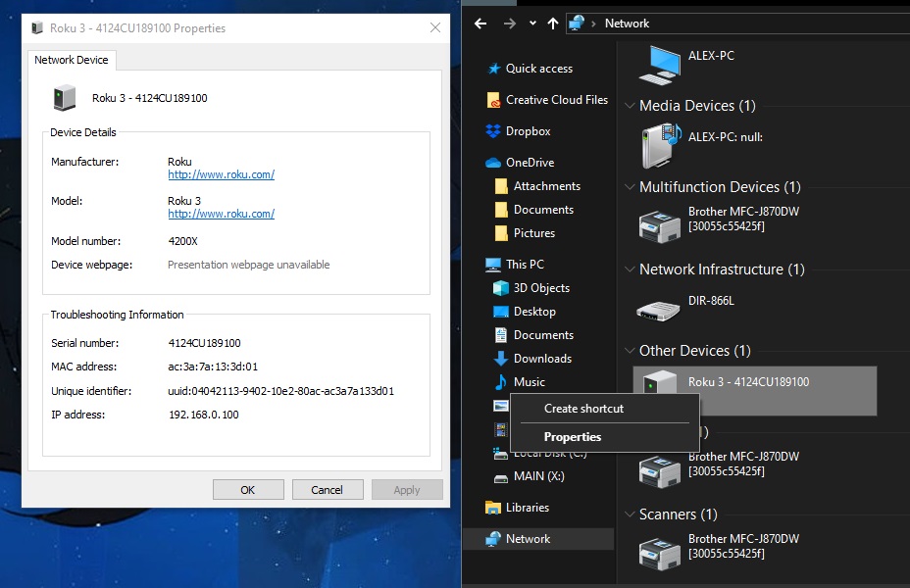Image resolution: width=910 pixels, height=588 pixels.
Task: Collapse the Multifunction Devices group
Action: [630, 187]
